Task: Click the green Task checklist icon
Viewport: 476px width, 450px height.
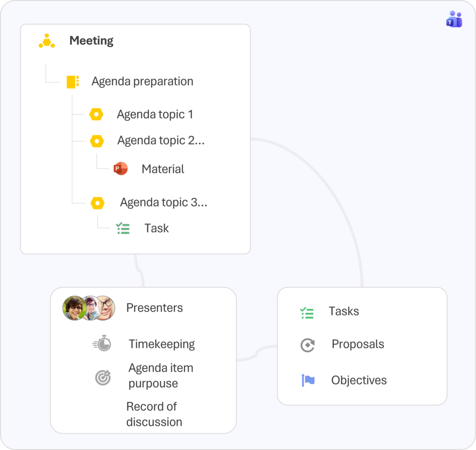Action: pyautogui.click(x=123, y=228)
